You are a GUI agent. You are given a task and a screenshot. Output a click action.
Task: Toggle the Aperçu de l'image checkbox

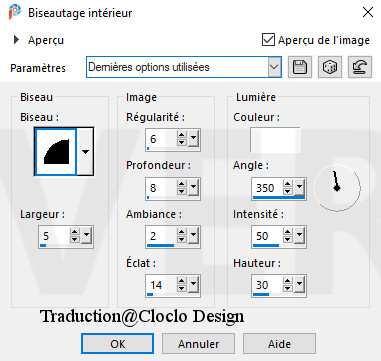[268, 40]
